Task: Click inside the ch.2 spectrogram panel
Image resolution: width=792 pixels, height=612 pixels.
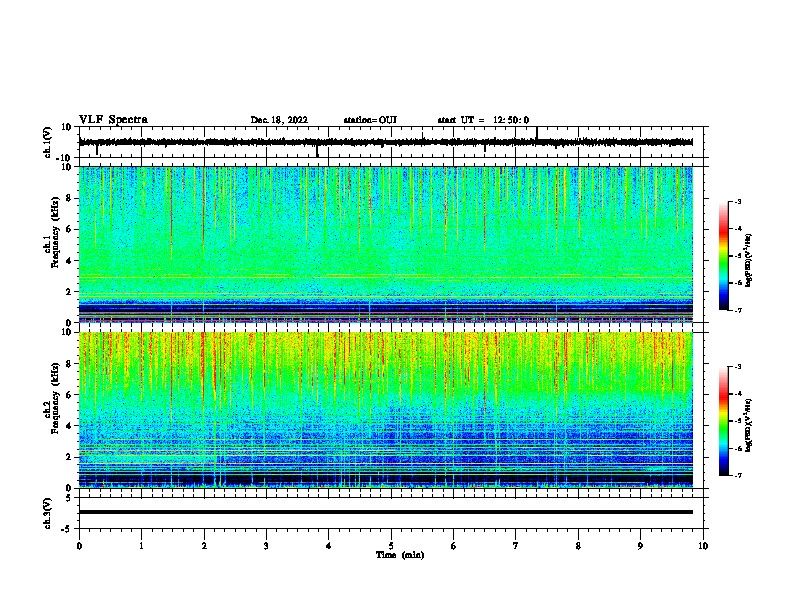Action: (x=386, y=410)
